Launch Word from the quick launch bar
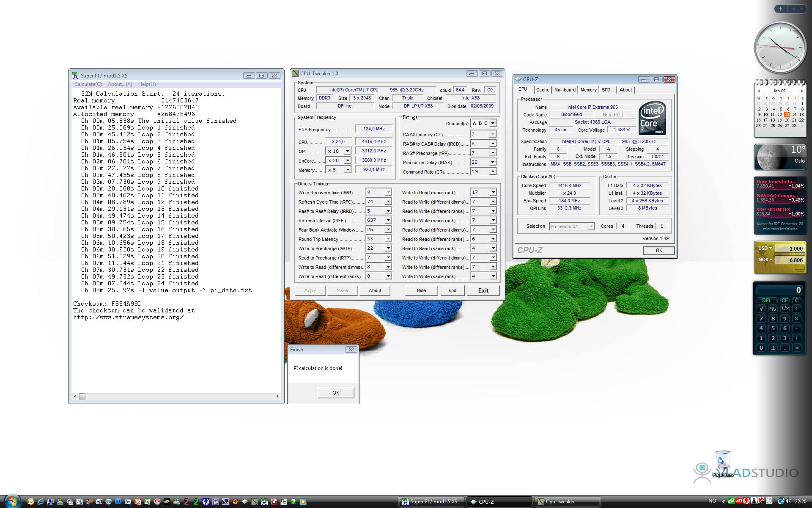Image resolution: width=812 pixels, height=508 pixels. pyautogui.click(x=128, y=502)
